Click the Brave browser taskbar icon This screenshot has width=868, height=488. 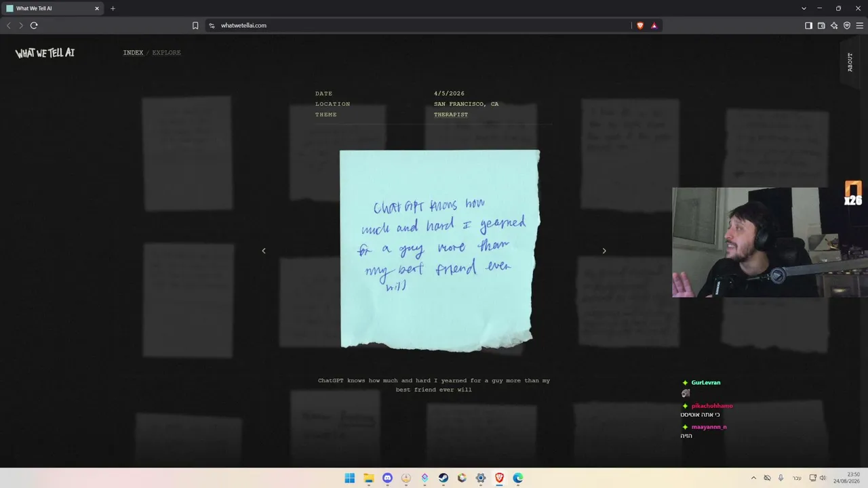click(500, 478)
